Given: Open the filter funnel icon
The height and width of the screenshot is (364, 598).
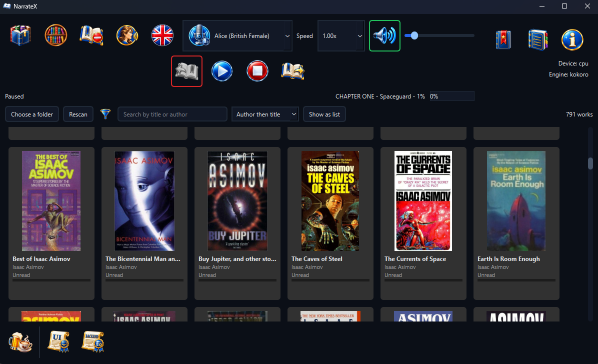Looking at the screenshot, I should (x=105, y=113).
